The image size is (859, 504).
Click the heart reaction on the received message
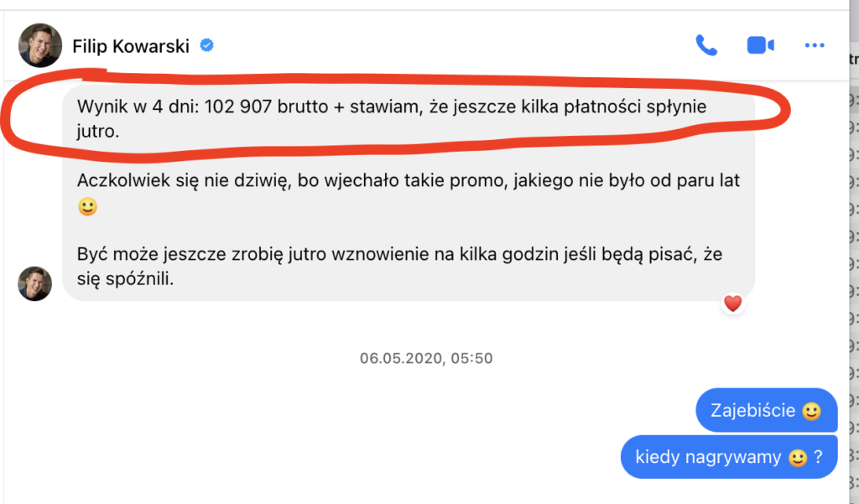(733, 304)
